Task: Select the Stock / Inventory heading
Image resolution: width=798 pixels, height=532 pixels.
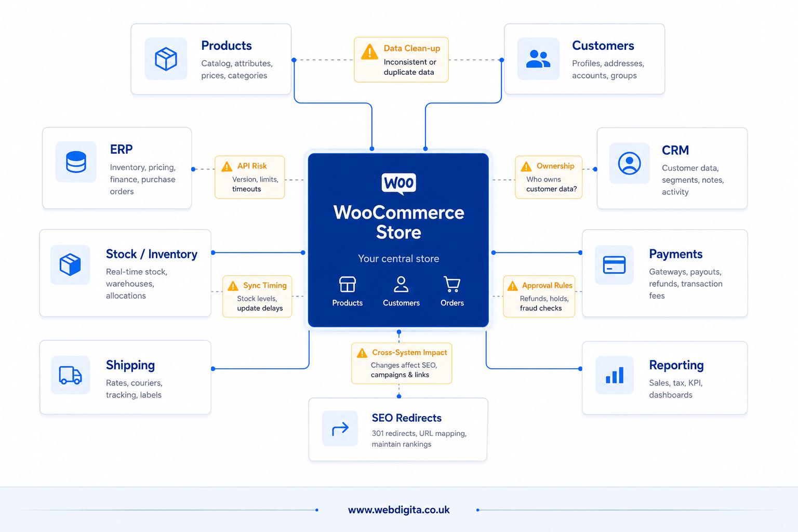Action: coord(152,254)
